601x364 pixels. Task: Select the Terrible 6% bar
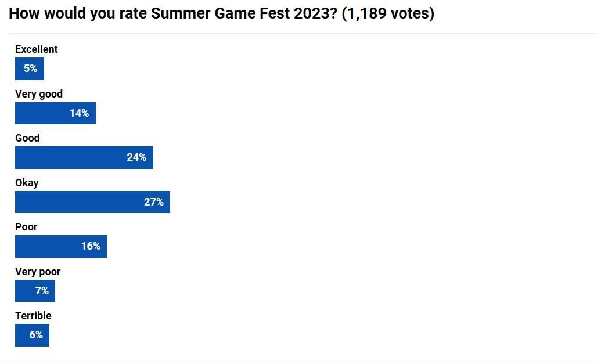click(32, 336)
